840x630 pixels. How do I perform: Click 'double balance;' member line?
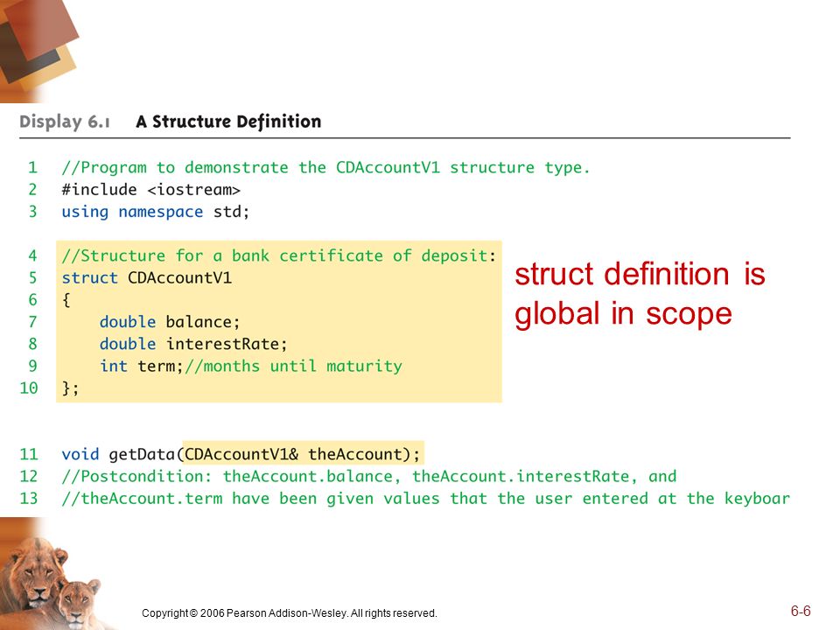click(170, 322)
